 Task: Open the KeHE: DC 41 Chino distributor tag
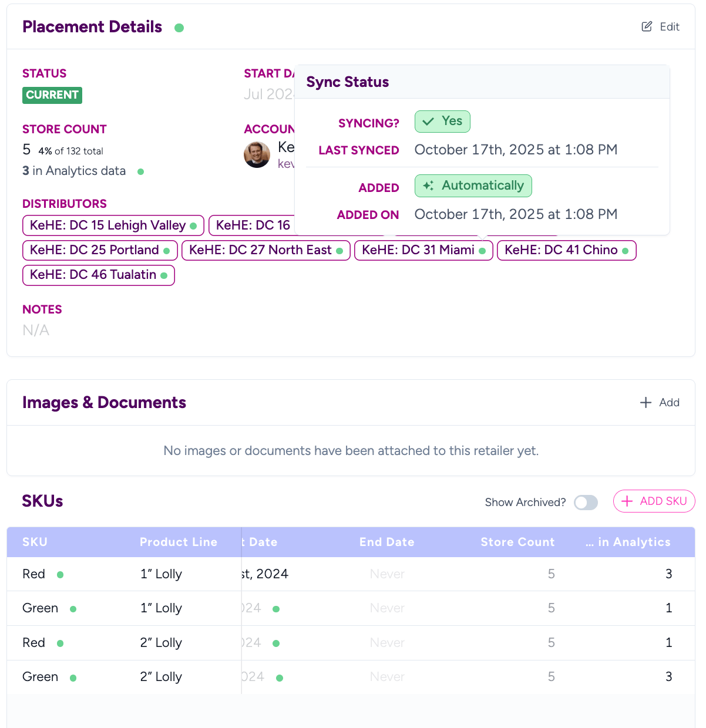point(561,250)
